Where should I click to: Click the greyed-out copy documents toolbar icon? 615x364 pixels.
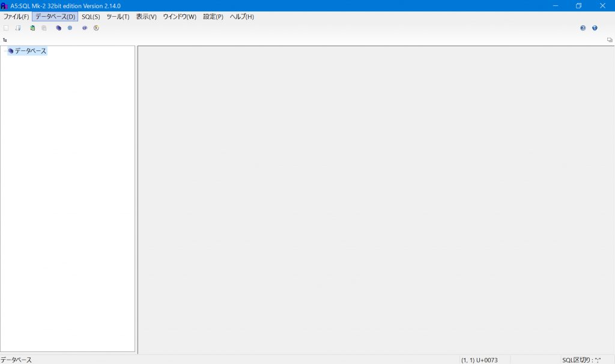[44, 28]
